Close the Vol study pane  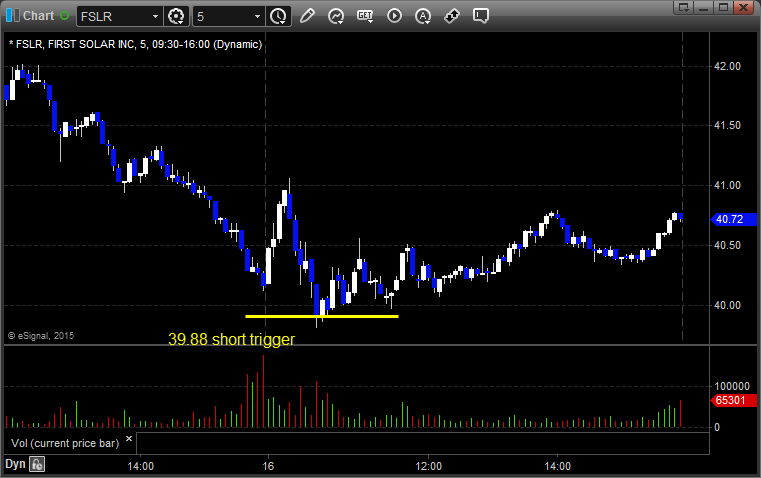point(129,439)
